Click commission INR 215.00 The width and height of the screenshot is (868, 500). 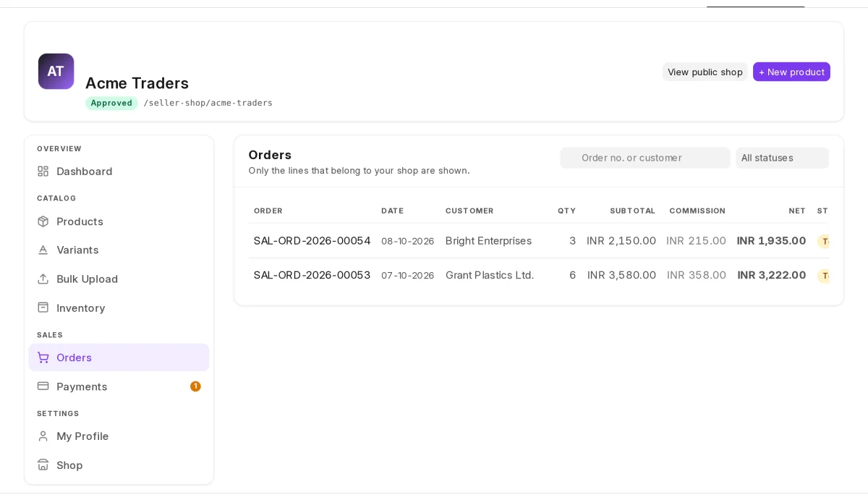[696, 241]
